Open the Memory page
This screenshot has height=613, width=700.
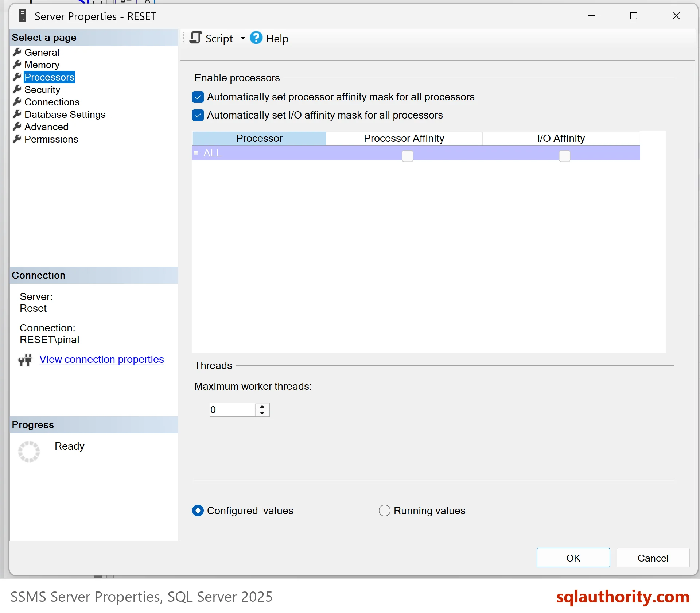point(42,65)
